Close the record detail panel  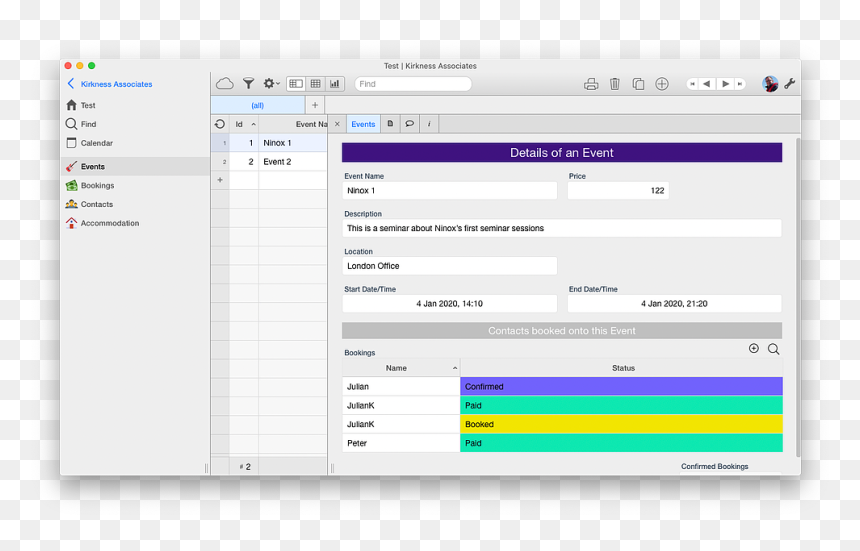point(337,124)
